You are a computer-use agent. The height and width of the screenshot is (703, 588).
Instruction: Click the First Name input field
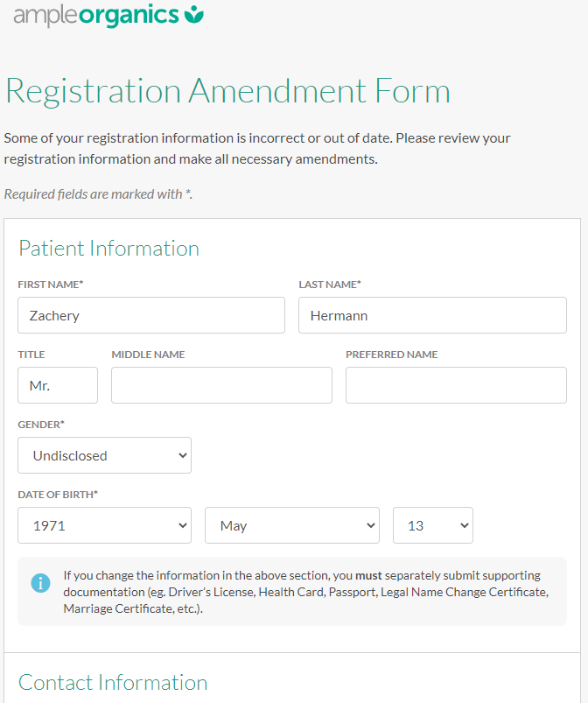click(x=150, y=315)
